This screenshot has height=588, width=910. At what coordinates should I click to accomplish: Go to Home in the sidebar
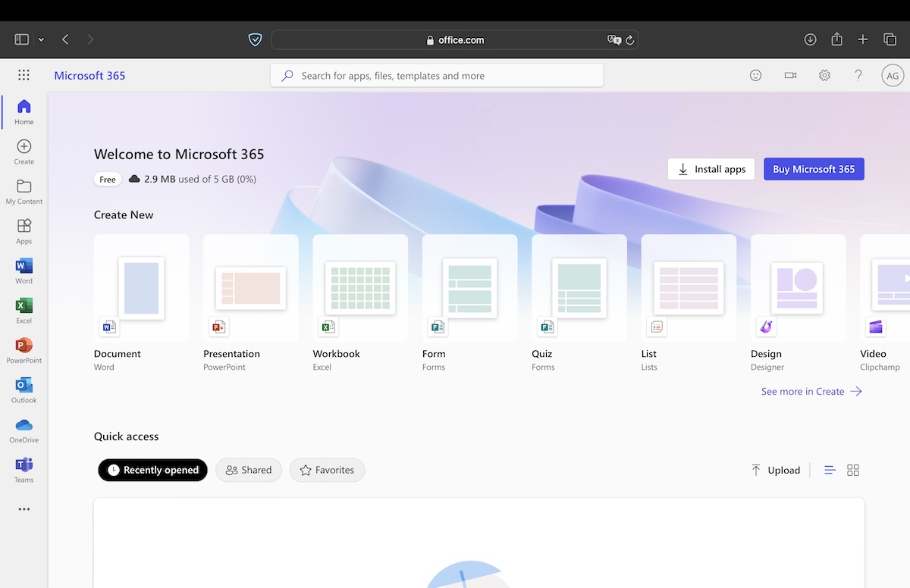pos(24,111)
